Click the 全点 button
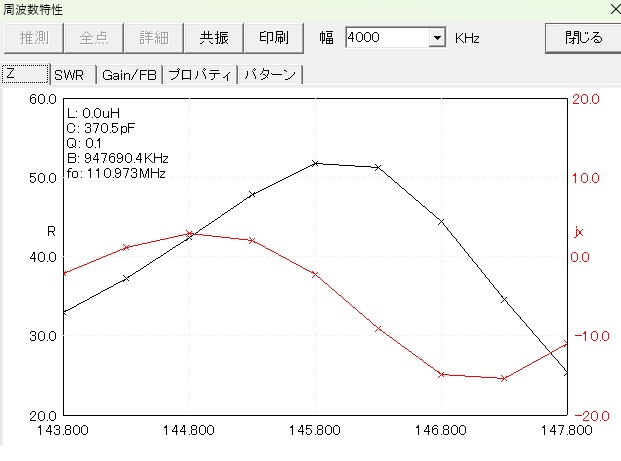 tap(93, 38)
